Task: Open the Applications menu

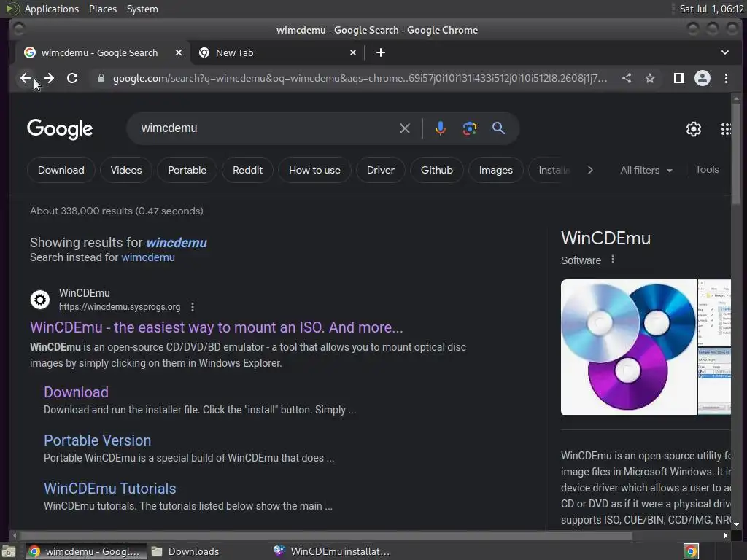Action: [x=52, y=9]
